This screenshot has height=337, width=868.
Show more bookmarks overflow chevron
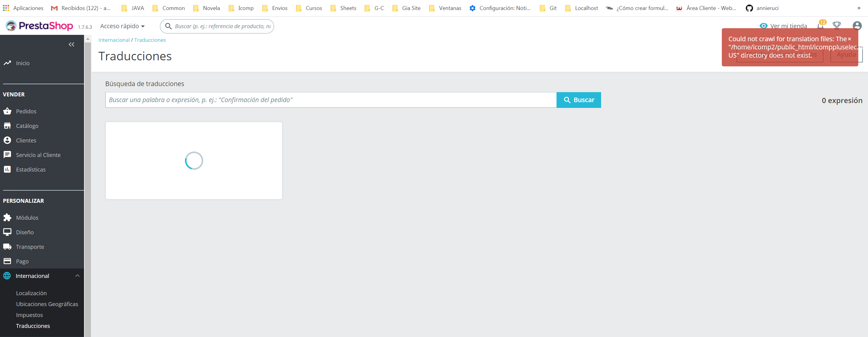click(x=859, y=8)
